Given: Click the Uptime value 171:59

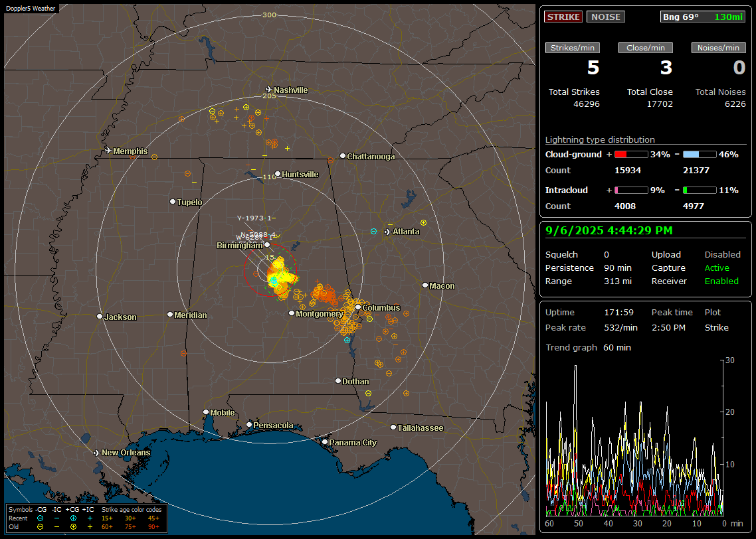Looking at the screenshot, I should 618,313.
